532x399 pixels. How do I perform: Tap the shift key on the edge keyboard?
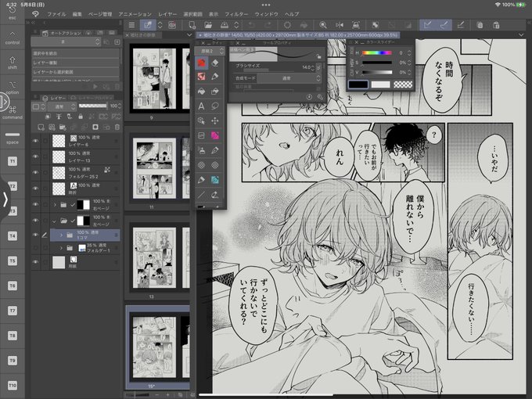coord(13,63)
